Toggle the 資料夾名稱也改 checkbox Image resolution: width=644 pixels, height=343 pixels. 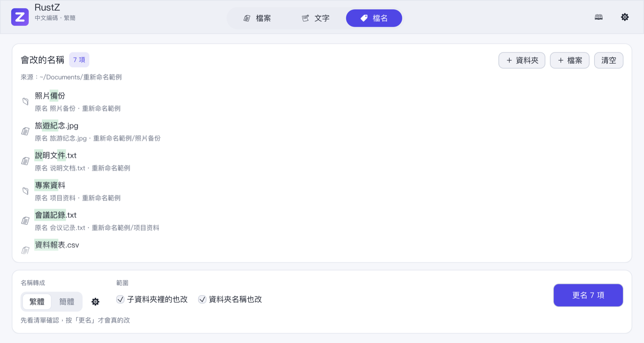202,299
